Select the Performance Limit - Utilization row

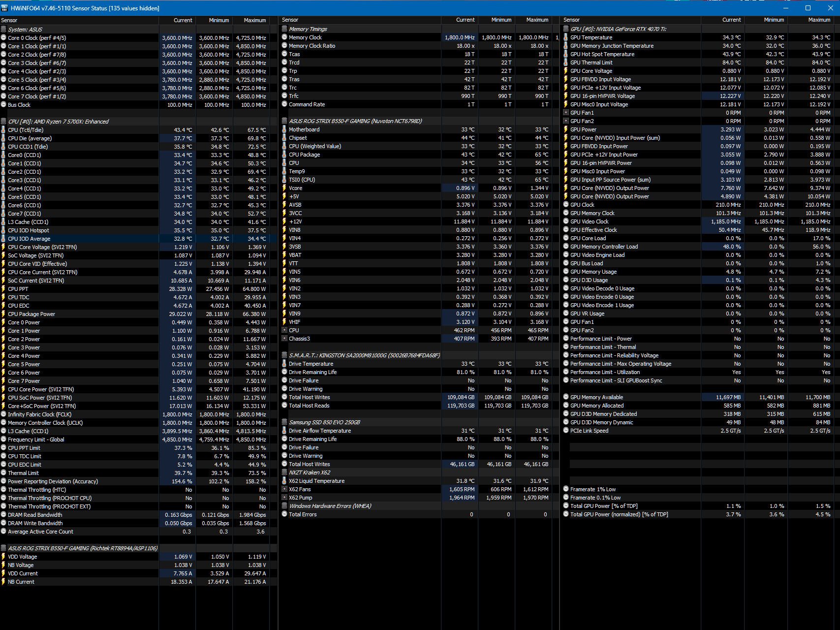tap(698, 372)
